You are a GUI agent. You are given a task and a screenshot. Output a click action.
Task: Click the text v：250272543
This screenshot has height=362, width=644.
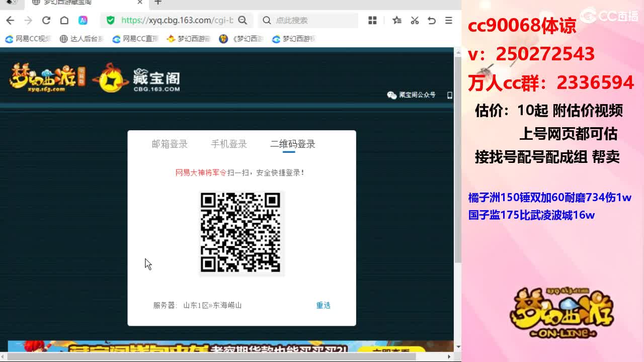click(531, 54)
